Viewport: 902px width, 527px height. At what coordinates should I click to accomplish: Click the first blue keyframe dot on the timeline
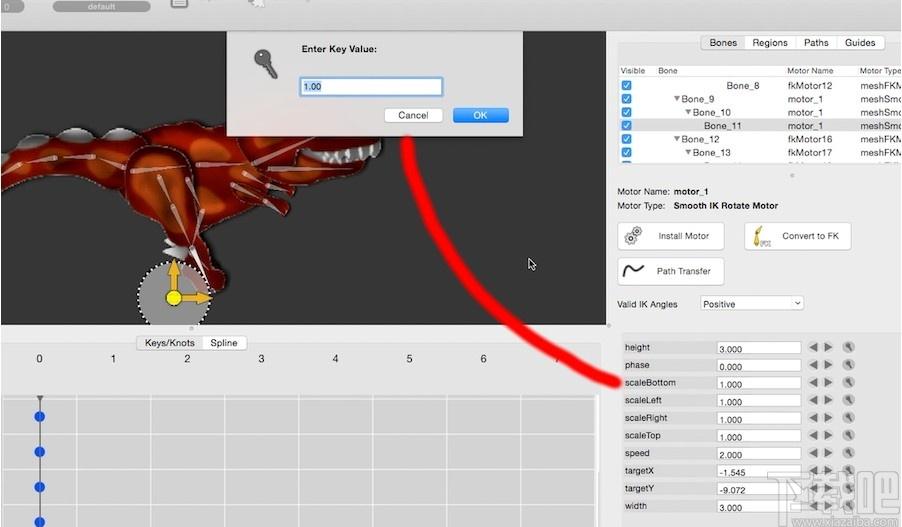pyautogui.click(x=40, y=416)
